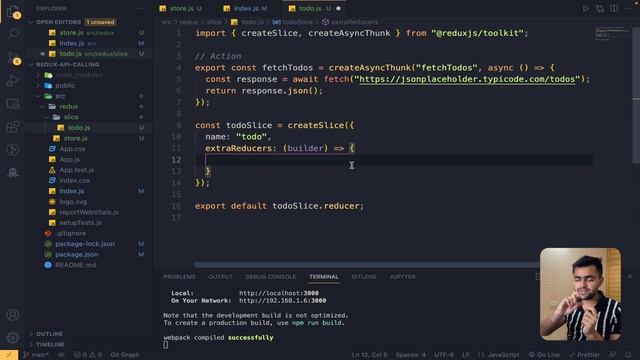Click the synchronize changes icon in status bar
The image size is (640, 360).
coord(62,355)
